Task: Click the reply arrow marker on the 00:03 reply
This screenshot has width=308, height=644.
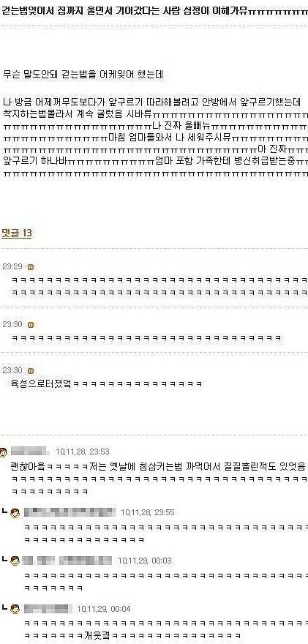Action: (x=5, y=559)
